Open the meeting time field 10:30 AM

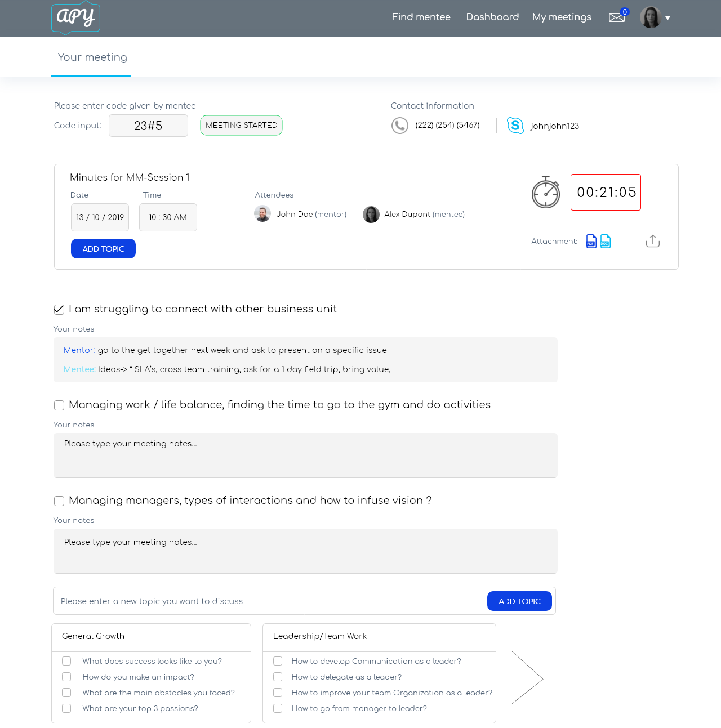(x=168, y=217)
